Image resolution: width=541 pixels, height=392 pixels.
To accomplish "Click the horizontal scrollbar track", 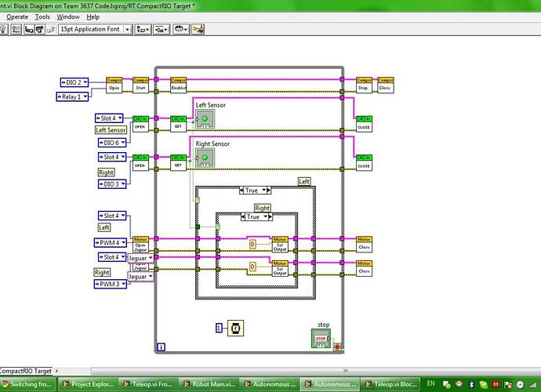I will (316, 371).
